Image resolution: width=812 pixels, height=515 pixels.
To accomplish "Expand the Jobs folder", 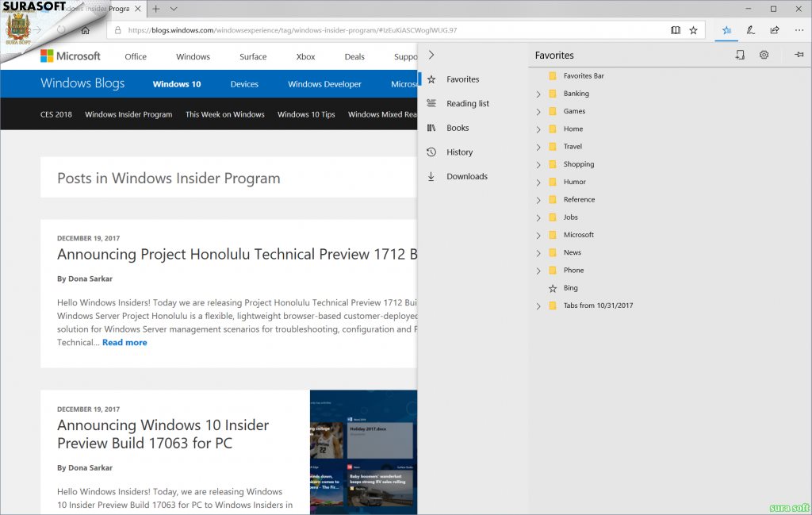I will point(538,217).
